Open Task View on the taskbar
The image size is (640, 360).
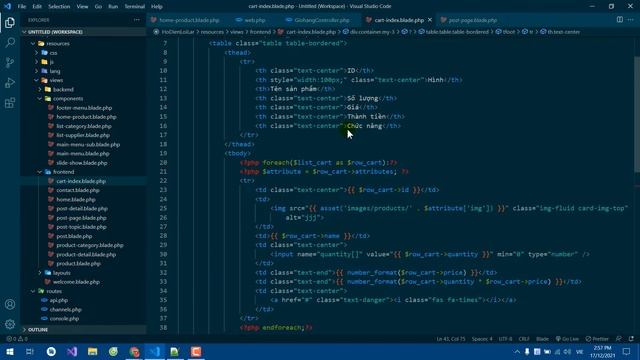(30, 351)
